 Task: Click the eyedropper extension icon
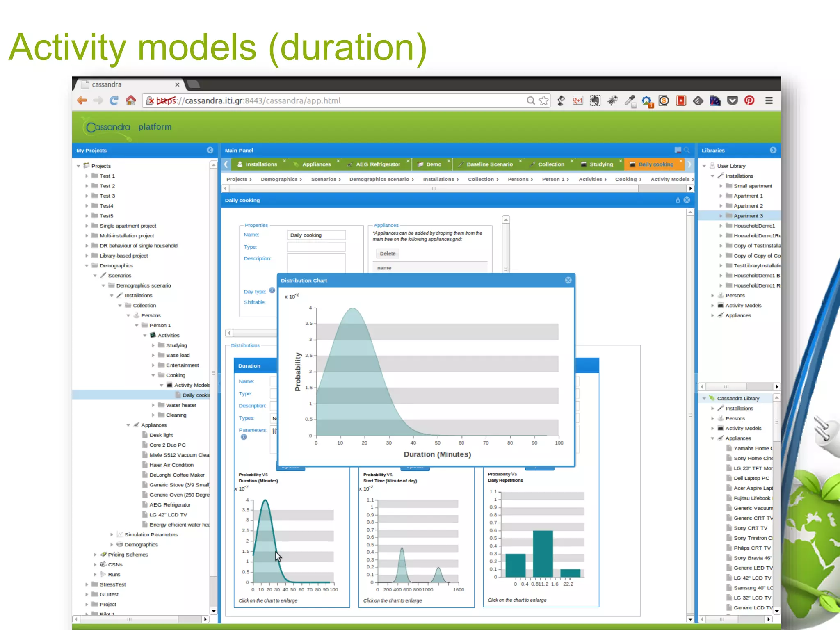[630, 100]
